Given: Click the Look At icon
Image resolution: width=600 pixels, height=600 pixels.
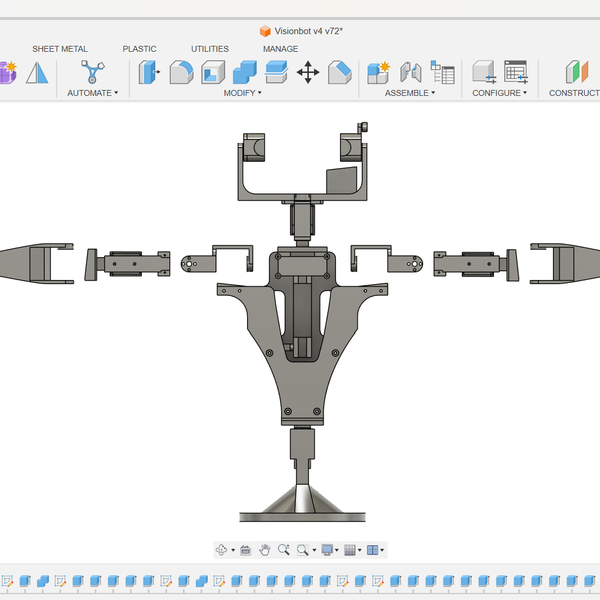Looking at the screenshot, I should pos(245,550).
